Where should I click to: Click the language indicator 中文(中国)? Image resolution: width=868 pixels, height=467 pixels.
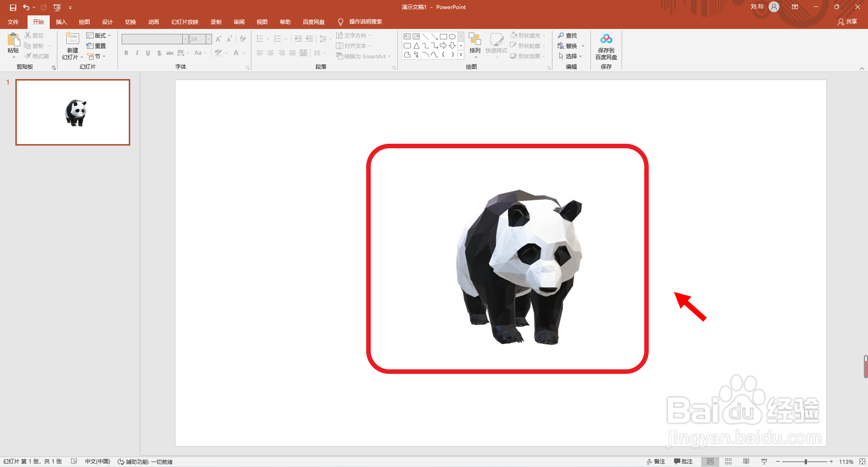(98, 462)
